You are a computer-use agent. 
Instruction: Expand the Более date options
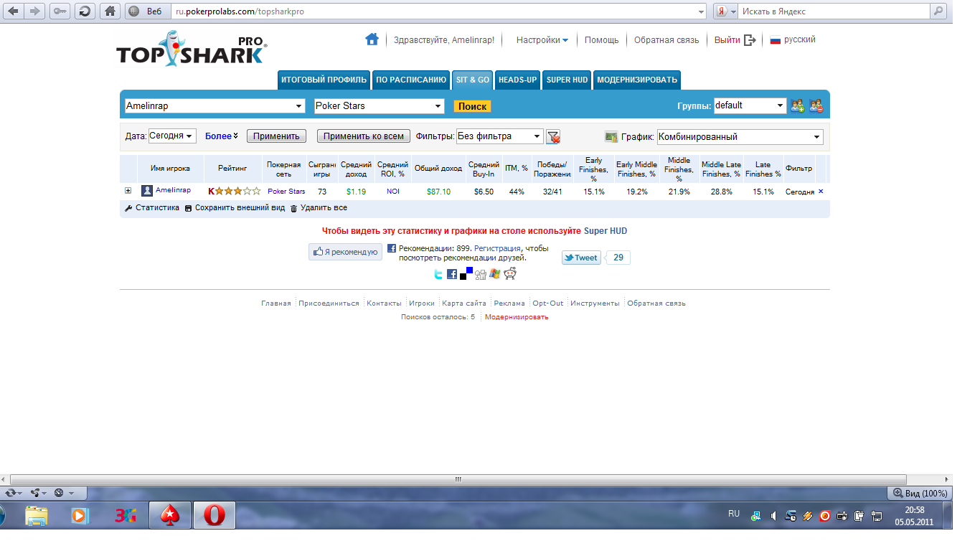pyautogui.click(x=221, y=136)
